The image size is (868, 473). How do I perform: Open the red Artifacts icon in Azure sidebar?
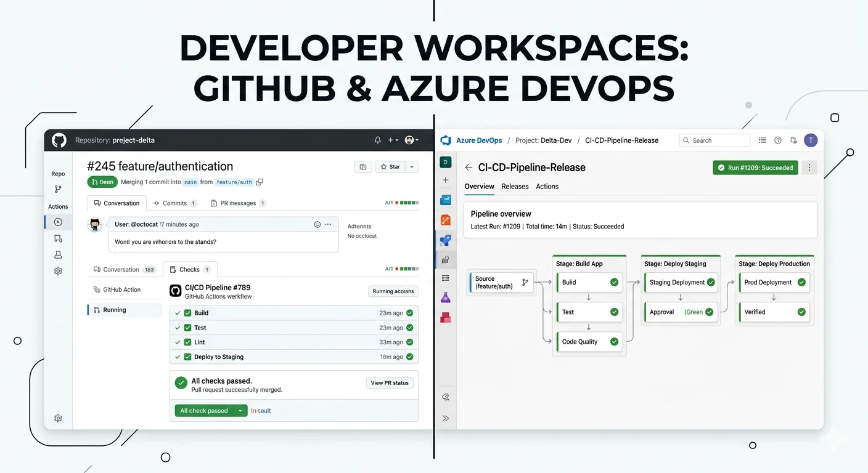[446, 318]
